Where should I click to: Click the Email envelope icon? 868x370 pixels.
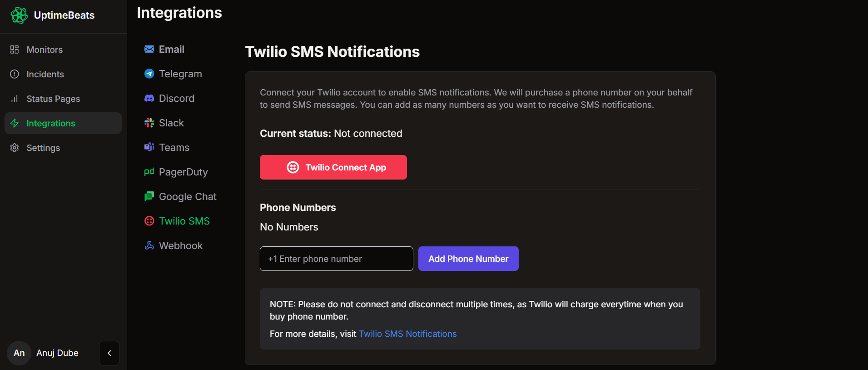pyautogui.click(x=149, y=49)
